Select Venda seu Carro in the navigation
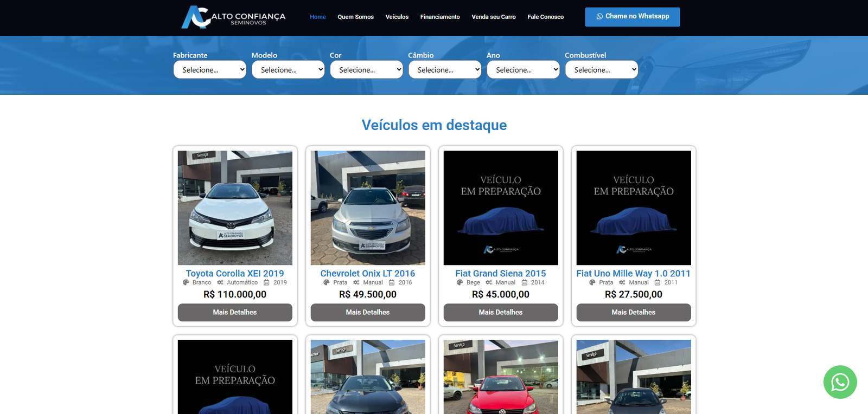 [494, 17]
